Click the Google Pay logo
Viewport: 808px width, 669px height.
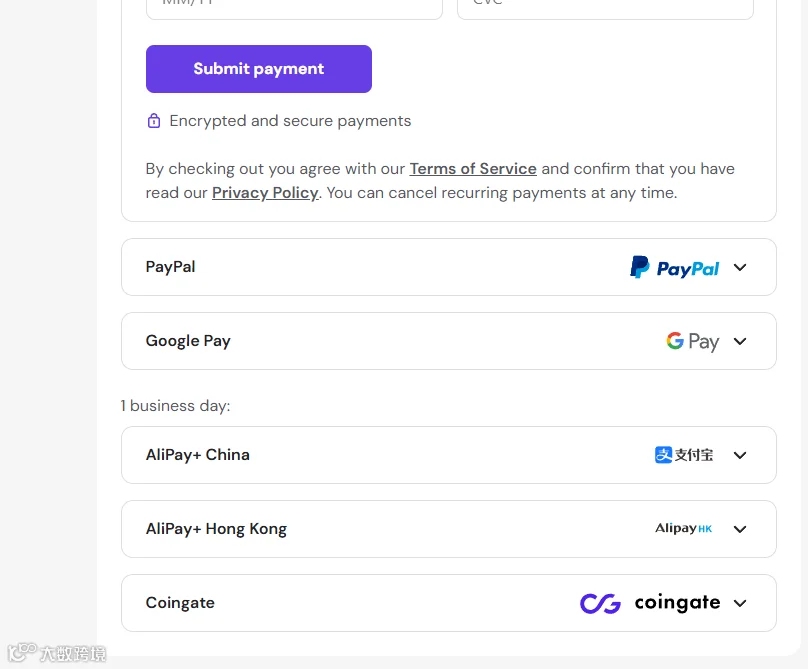[x=693, y=341]
